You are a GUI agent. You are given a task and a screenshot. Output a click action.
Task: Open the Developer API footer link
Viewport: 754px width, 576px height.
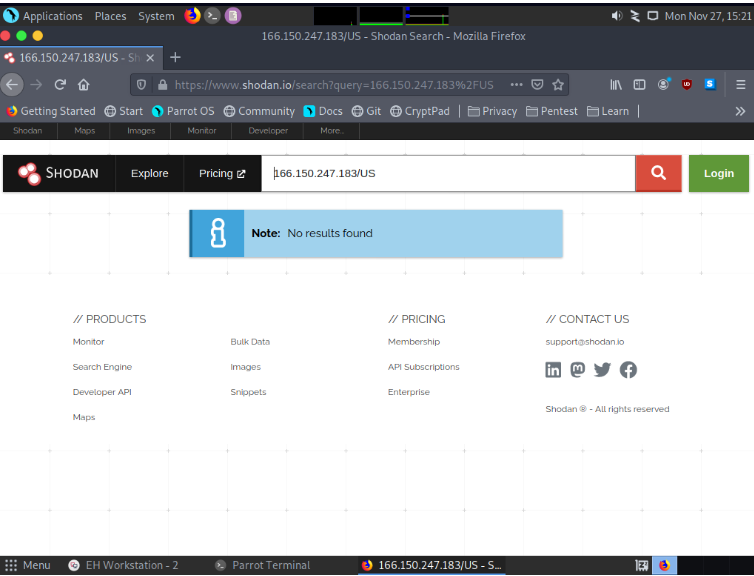pyautogui.click(x=102, y=392)
